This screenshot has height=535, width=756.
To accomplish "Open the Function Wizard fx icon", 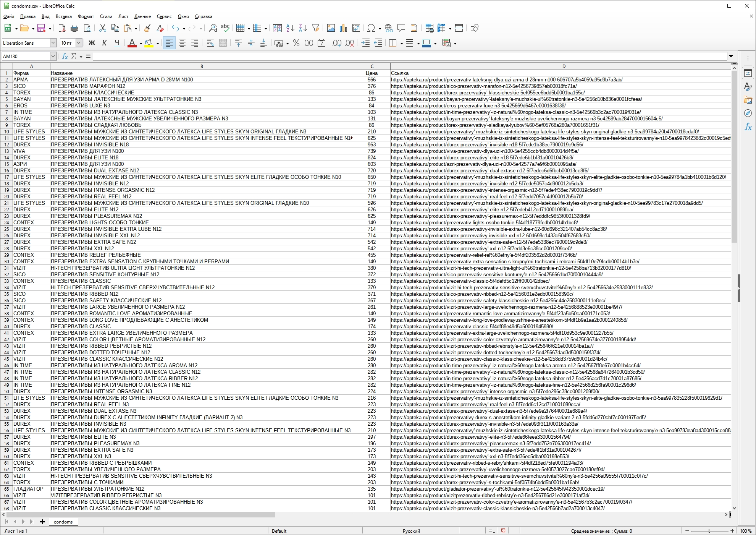I will point(65,56).
